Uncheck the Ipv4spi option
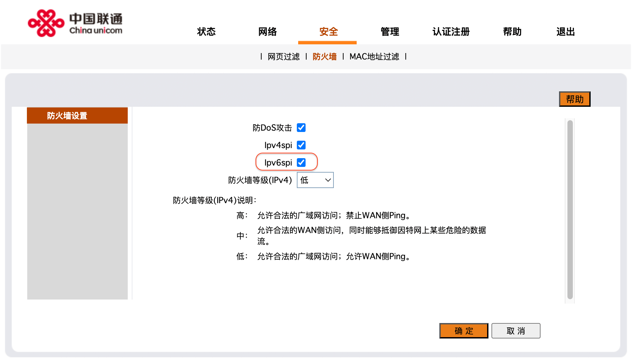Viewport: 634px width, 364px height. [x=302, y=145]
